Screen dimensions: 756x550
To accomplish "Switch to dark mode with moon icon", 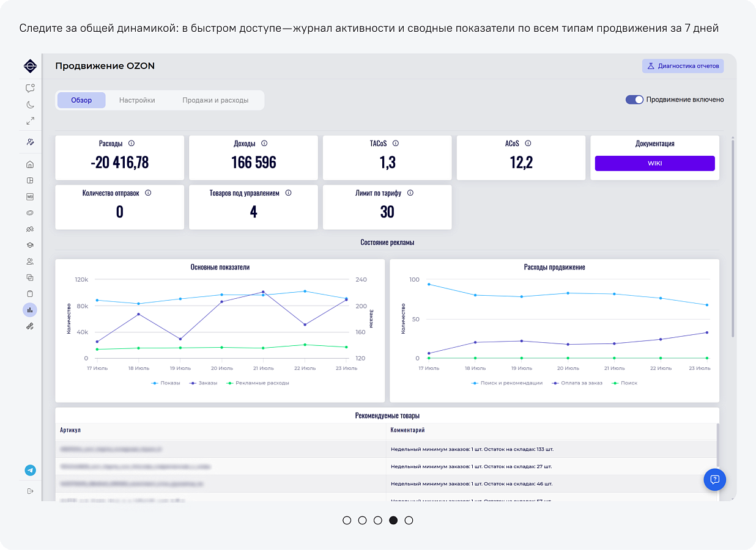I will click(x=30, y=105).
